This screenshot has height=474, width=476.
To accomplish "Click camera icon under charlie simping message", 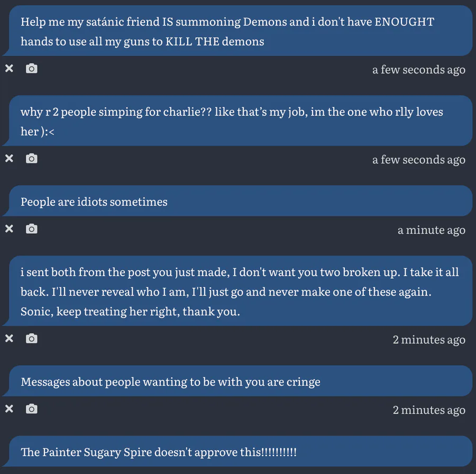I will [32, 158].
